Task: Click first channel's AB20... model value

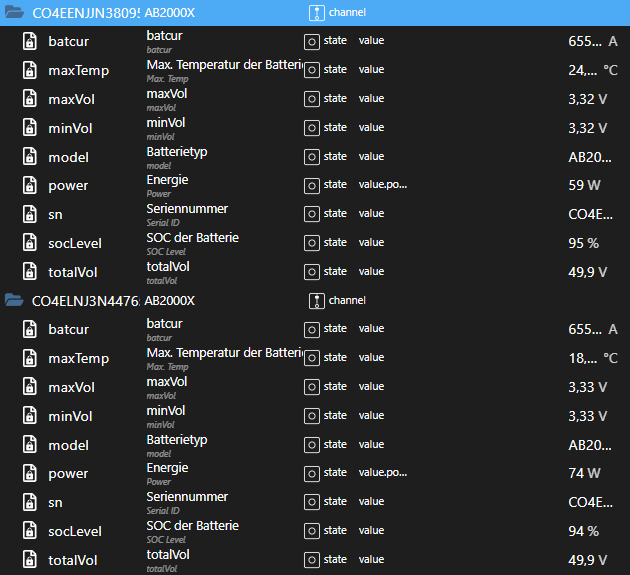Action: [x=590, y=157]
